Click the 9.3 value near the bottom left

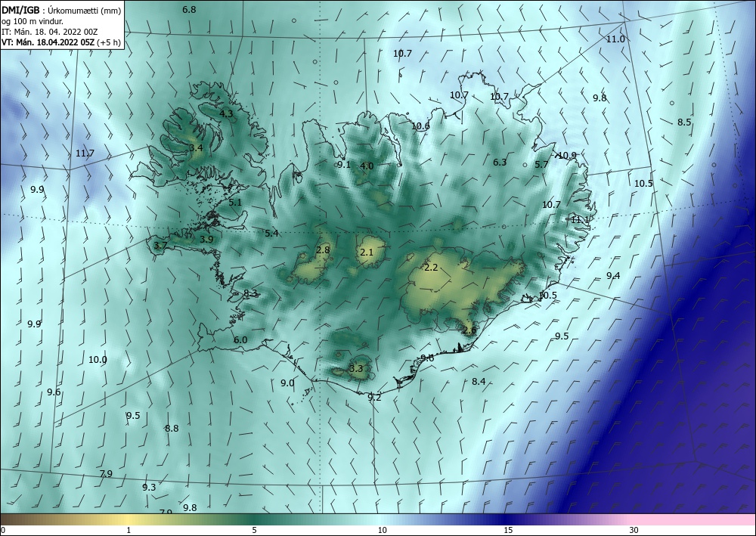(149, 488)
